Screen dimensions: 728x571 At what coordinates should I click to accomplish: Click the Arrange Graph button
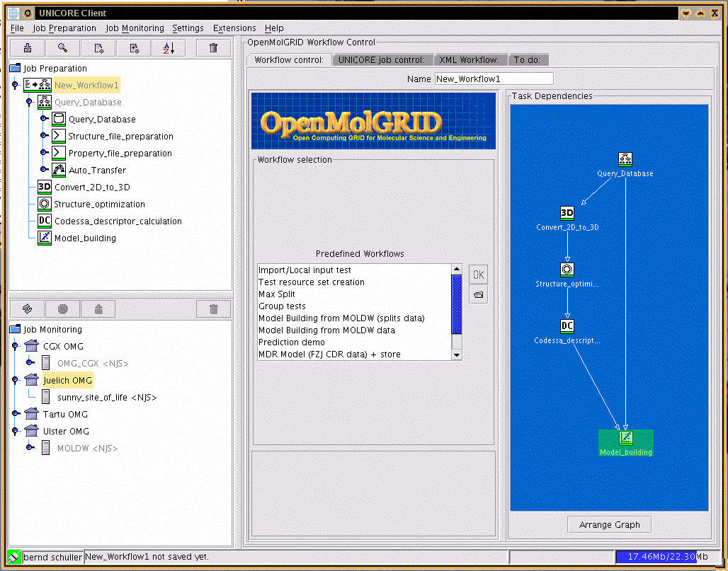point(609,524)
